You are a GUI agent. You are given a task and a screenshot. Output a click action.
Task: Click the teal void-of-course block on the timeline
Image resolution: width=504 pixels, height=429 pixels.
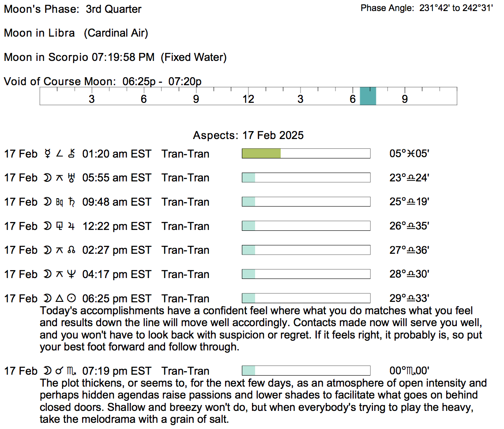coord(368,96)
